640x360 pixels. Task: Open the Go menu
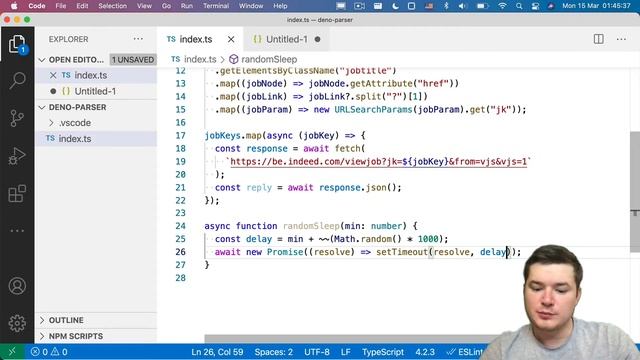[x=166, y=6]
